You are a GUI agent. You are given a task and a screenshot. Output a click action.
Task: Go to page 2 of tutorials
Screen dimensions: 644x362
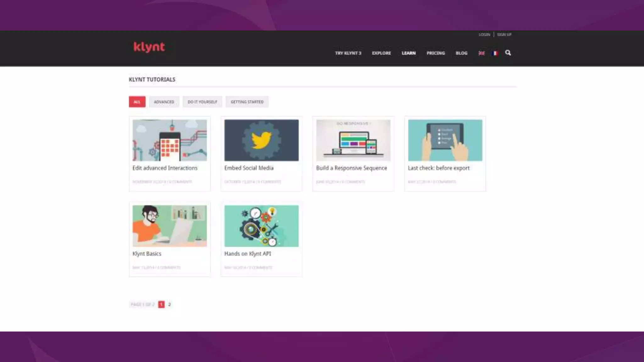pyautogui.click(x=169, y=304)
